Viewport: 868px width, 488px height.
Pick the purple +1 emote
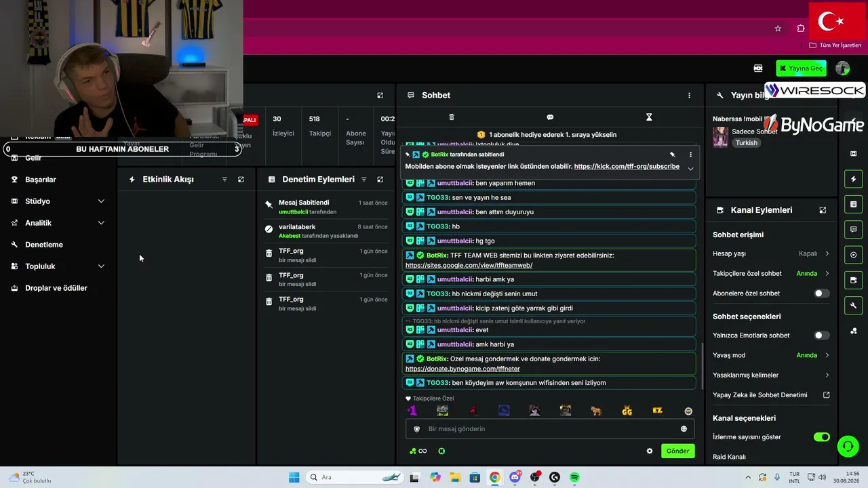(x=412, y=411)
